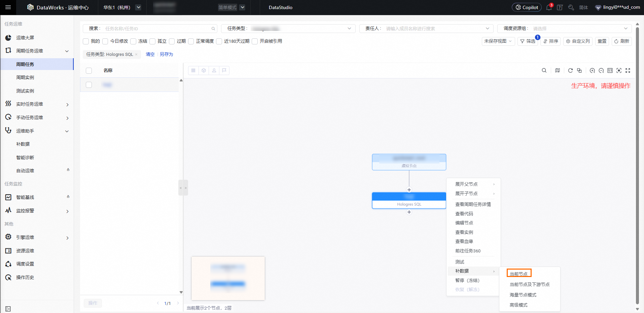Zoom out on the DAG canvas
Viewport: 644px width, 313px height.
tap(601, 70)
